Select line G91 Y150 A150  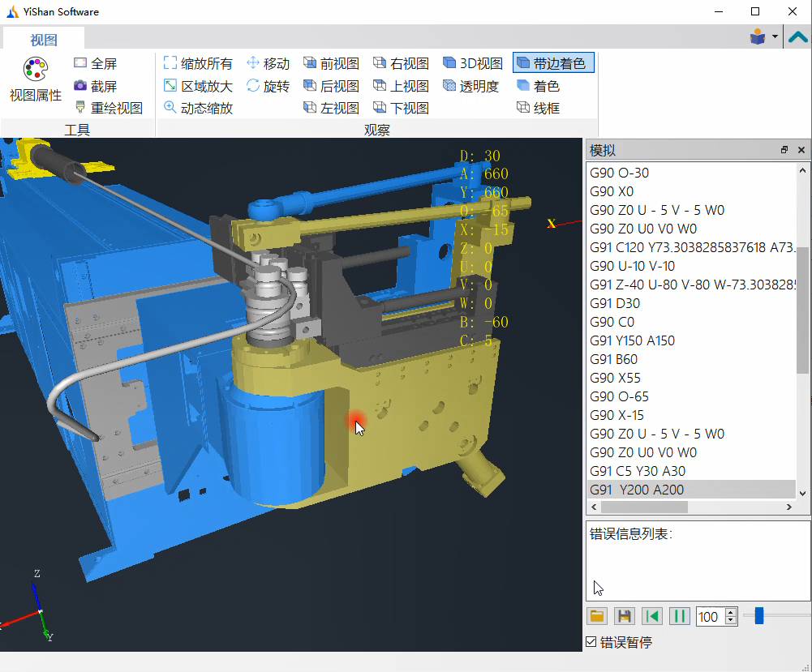click(691, 340)
